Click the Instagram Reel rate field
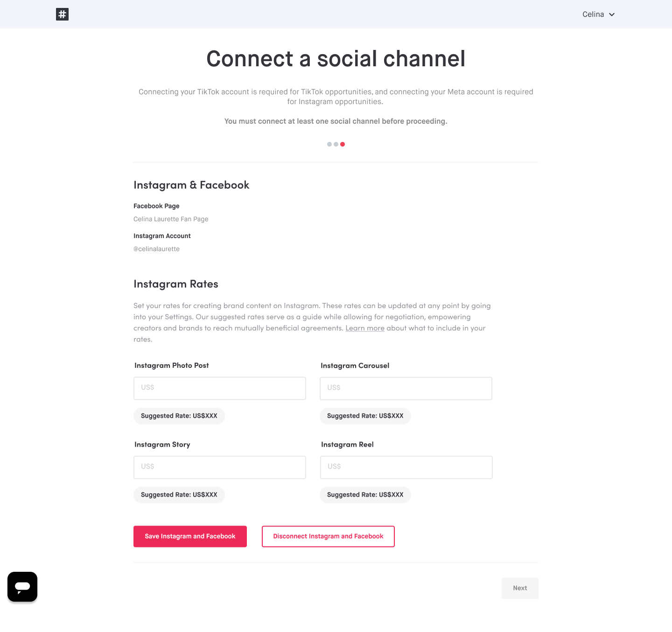Image resolution: width=672 pixels, height=632 pixels. (406, 467)
